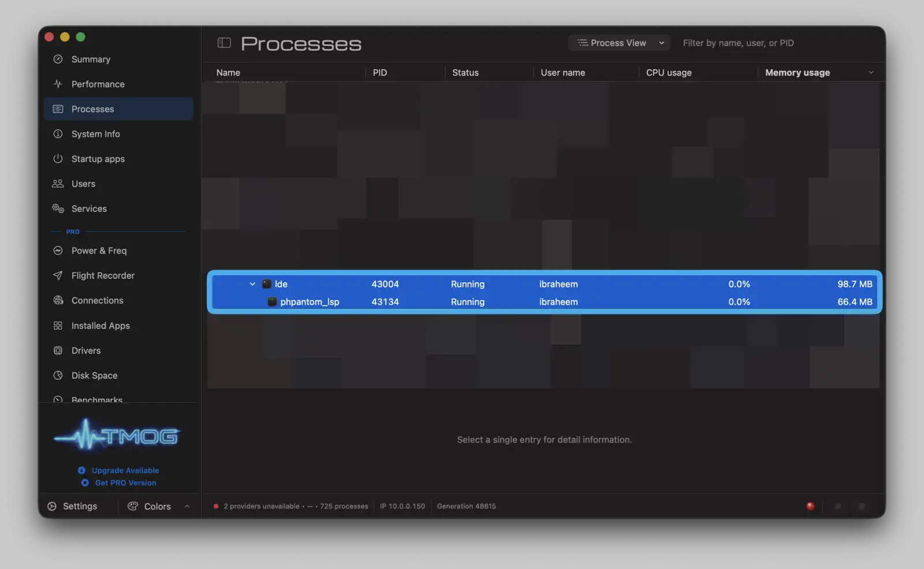924x569 pixels.
Task: Open the Users people icon
Action: pyautogui.click(x=58, y=184)
